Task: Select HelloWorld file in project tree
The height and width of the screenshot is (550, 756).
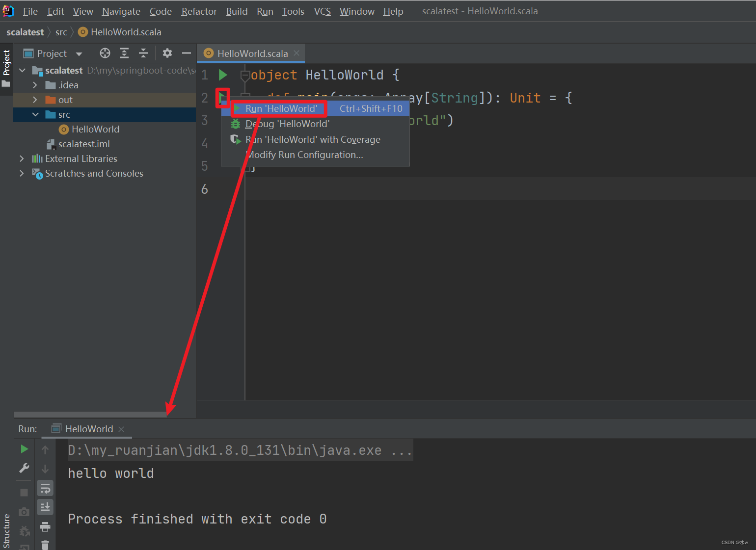Action: tap(95, 129)
